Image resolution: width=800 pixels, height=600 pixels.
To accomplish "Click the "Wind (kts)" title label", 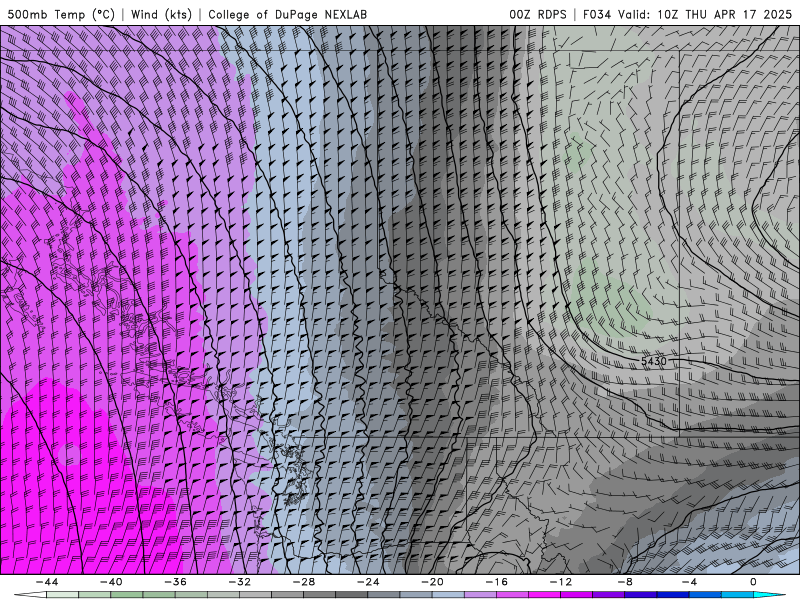I will tap(161, 14).
